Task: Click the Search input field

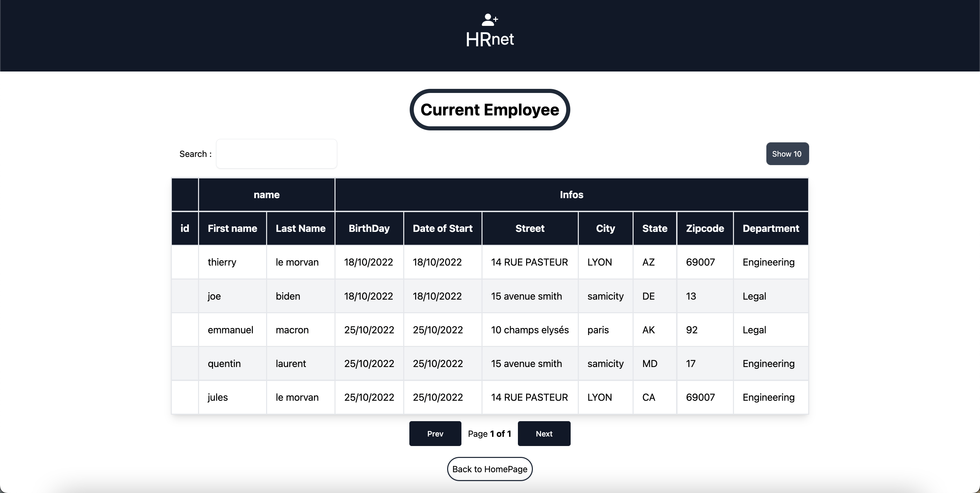Action: (x=276, y=154)
